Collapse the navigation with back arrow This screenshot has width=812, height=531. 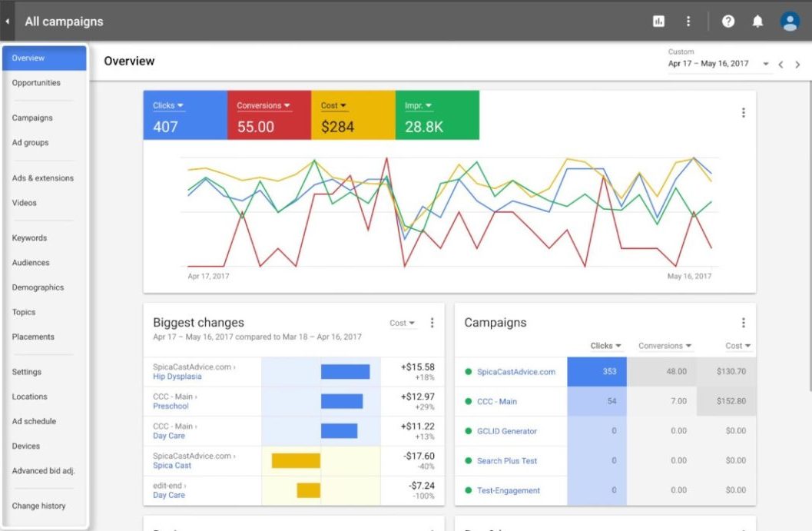(7, 22)
